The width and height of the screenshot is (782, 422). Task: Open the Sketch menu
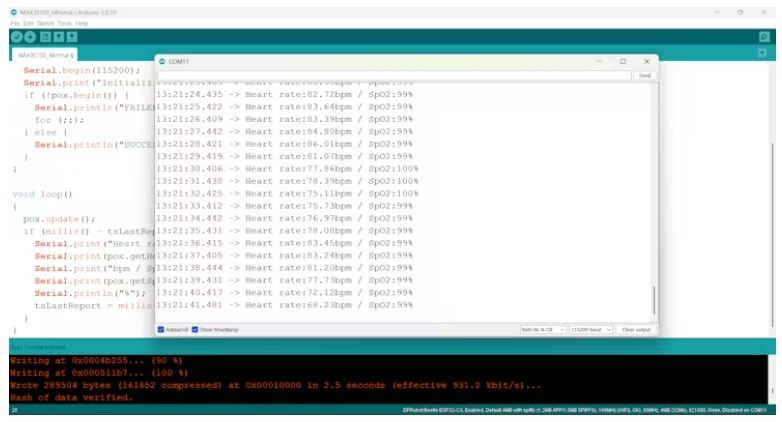coord(47,22)
